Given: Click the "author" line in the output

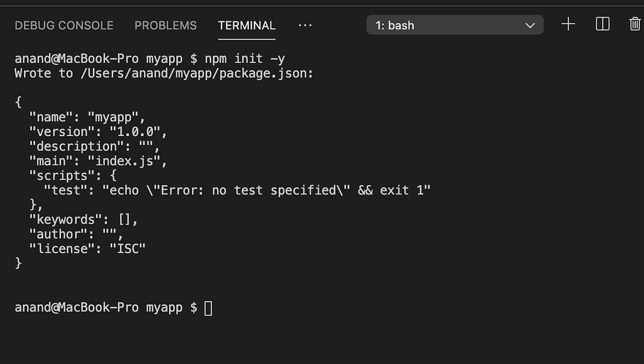Looking at the screenshot, I should (x=76, y=234).
